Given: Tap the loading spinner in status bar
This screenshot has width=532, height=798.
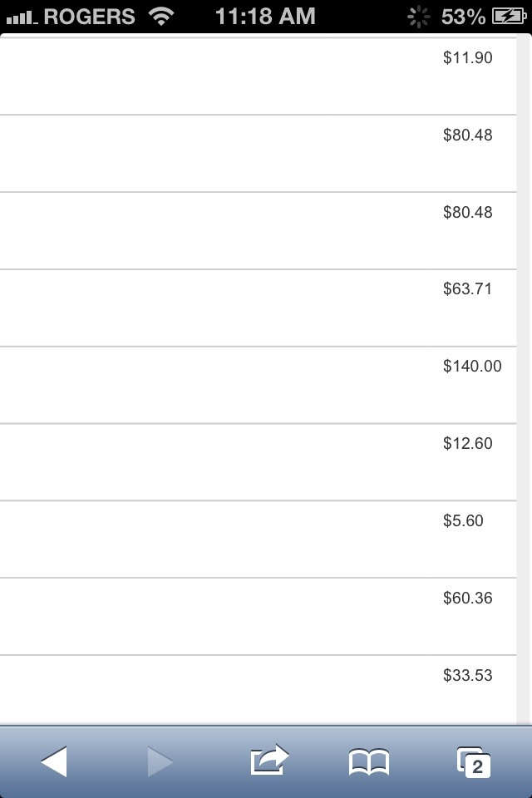Looking at the screenshot, I should tap(418, 17).
